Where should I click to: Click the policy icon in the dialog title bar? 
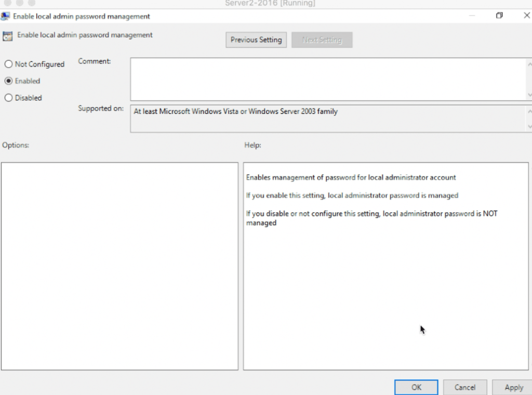[5, 16]
